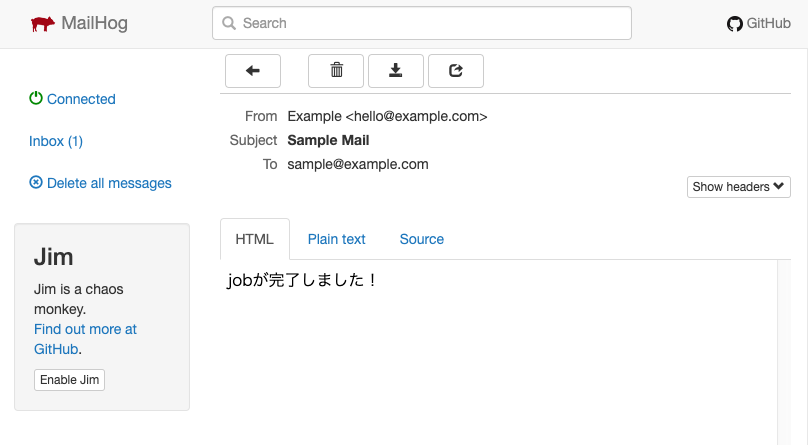Click the GitHub text link in header
Viewport: 808px width, 445px height.
pos(769,23)
